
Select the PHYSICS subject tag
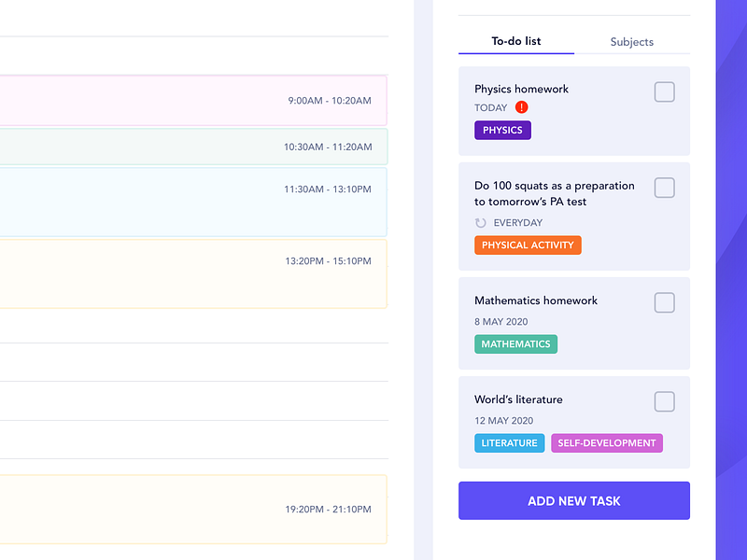tap(502, 130)
